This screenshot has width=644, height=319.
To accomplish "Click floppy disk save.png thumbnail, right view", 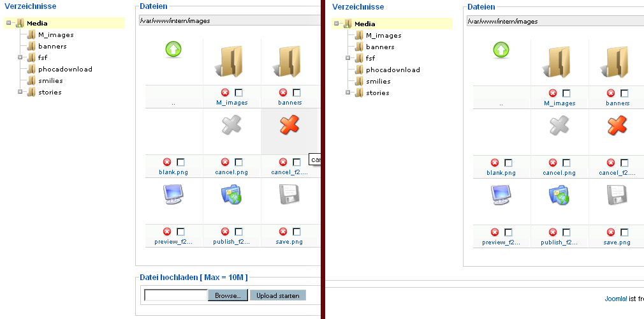I will pos(617,195).
